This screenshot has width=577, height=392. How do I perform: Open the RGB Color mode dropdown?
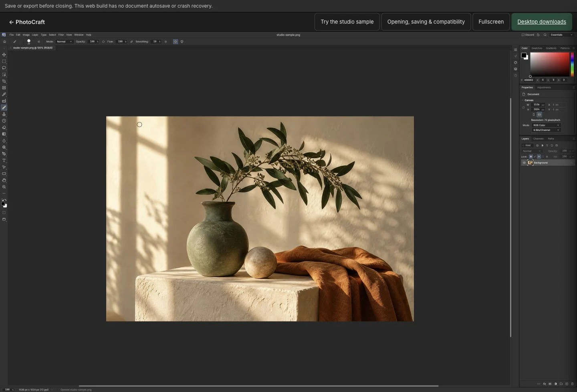pyautogui.click(x=546, y=125)
